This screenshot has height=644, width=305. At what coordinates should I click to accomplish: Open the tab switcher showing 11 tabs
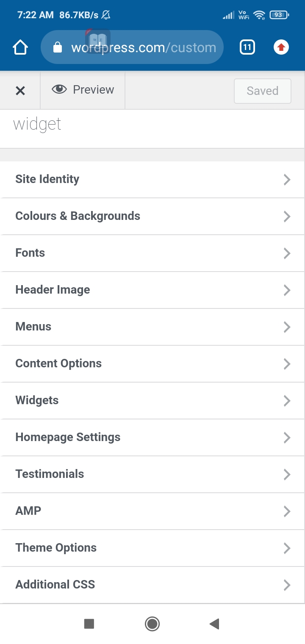click(247, 47)
